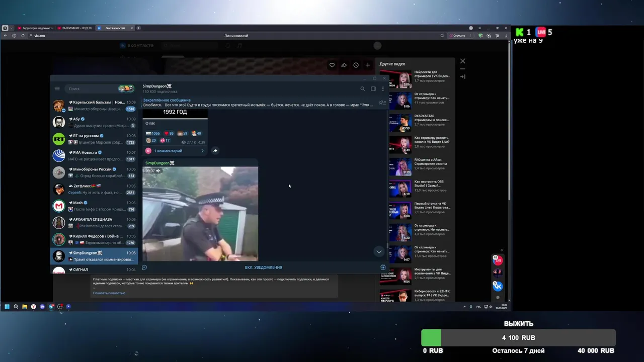
Task: Click SimpDungeon chat header title
Action: [157, 86]
